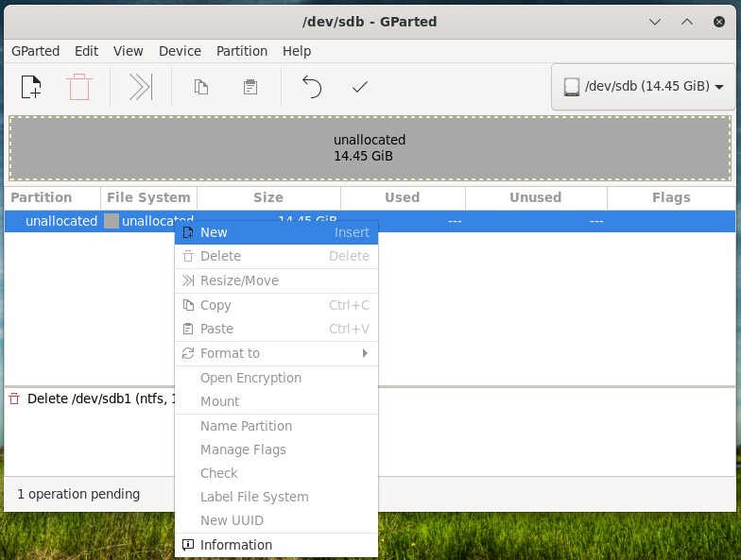Open the View menu
Viewport: 741px width, 560px height.
point(129,51)
